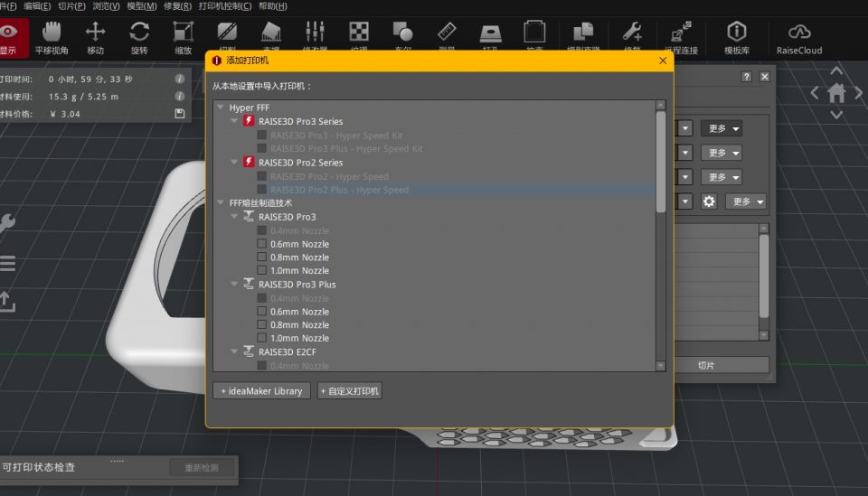Open the support structure tool icon
This screenshot has height=496, width=868.
270,32
